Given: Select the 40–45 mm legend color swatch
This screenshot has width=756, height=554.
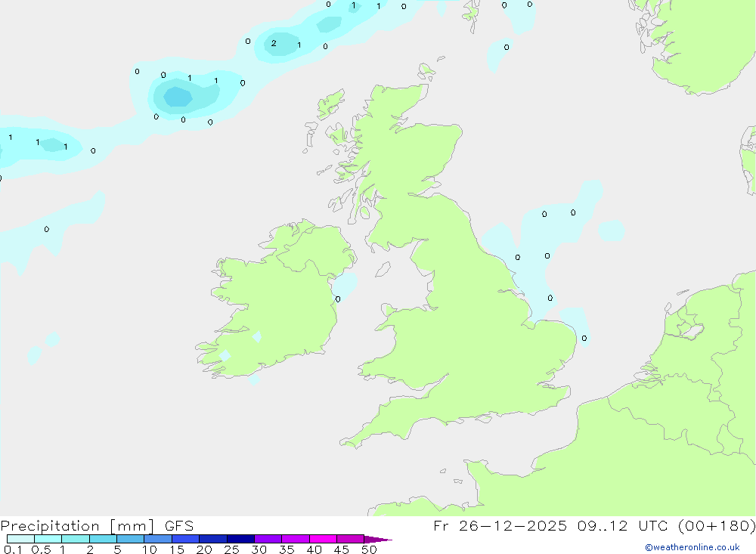Looking at the screenshot, I should coord(323,539).
